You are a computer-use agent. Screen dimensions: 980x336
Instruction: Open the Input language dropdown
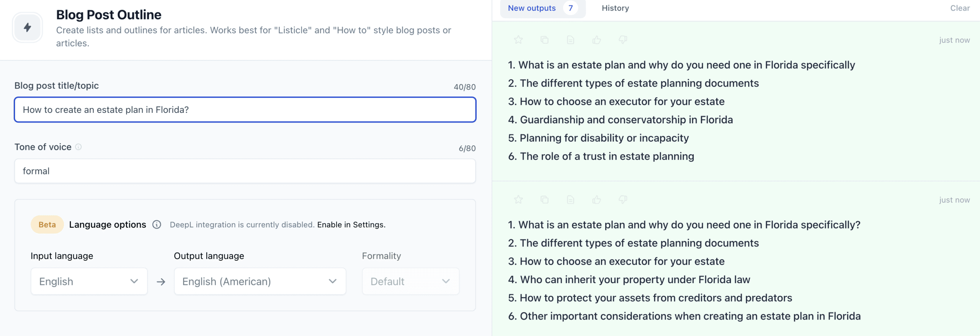click(89, 282)
